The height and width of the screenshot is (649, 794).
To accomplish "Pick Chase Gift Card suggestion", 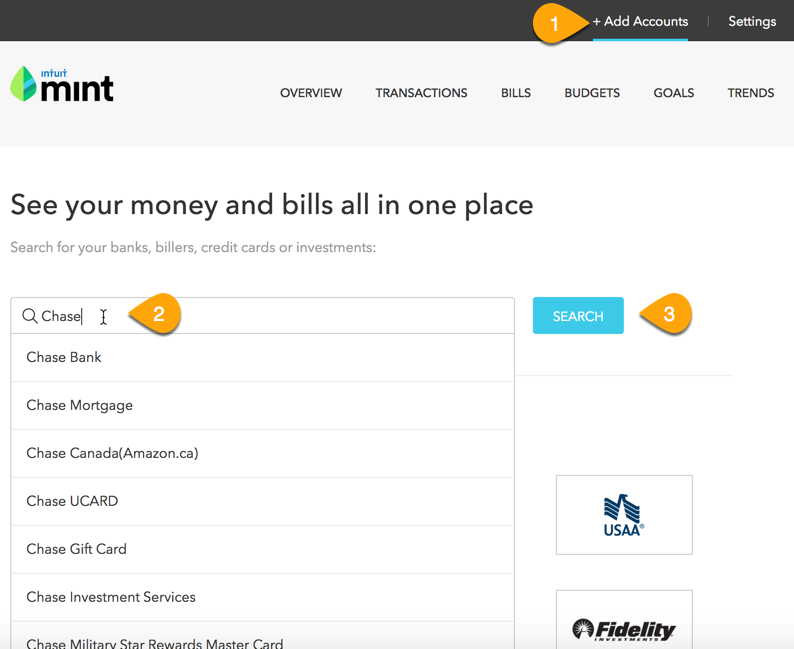I will [x=262, y=549].
